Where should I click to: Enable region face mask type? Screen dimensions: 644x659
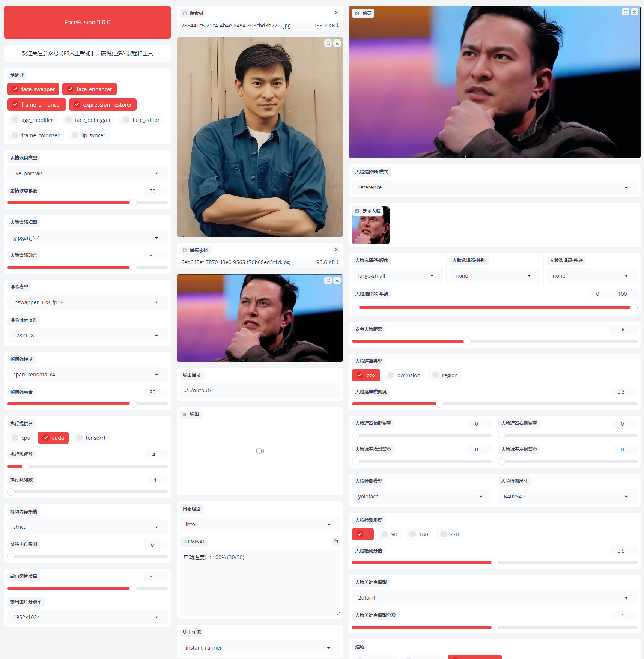pos(445,375)
